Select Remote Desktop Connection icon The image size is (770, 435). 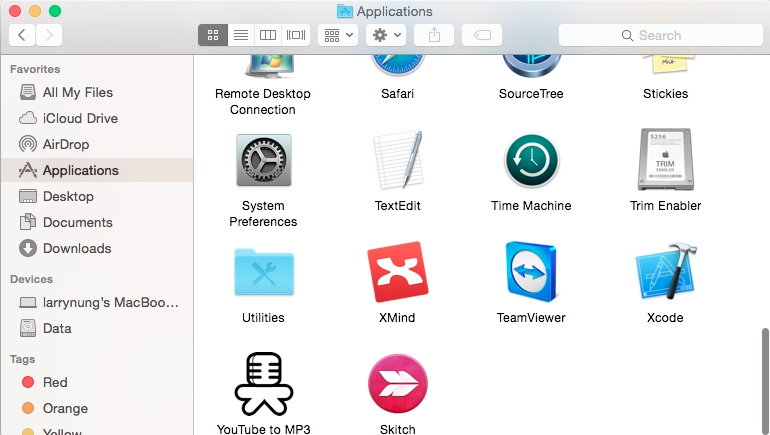click(270, 67)
